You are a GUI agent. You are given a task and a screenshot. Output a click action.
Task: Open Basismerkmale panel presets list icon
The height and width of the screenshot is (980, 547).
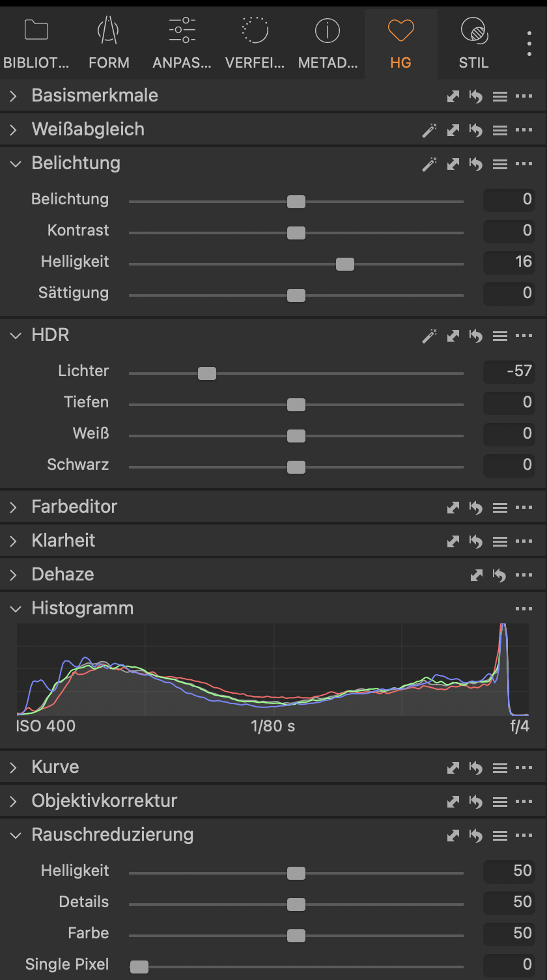(499, 96)
